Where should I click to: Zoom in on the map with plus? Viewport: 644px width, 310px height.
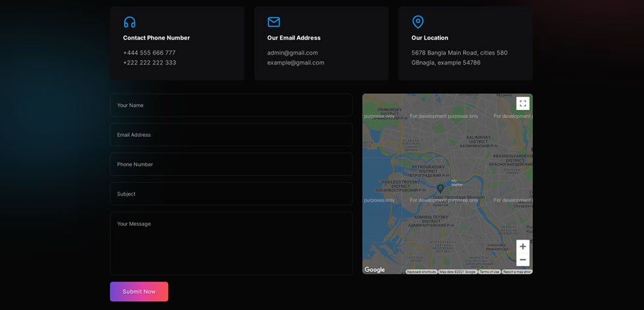click(x=522, y=246)
